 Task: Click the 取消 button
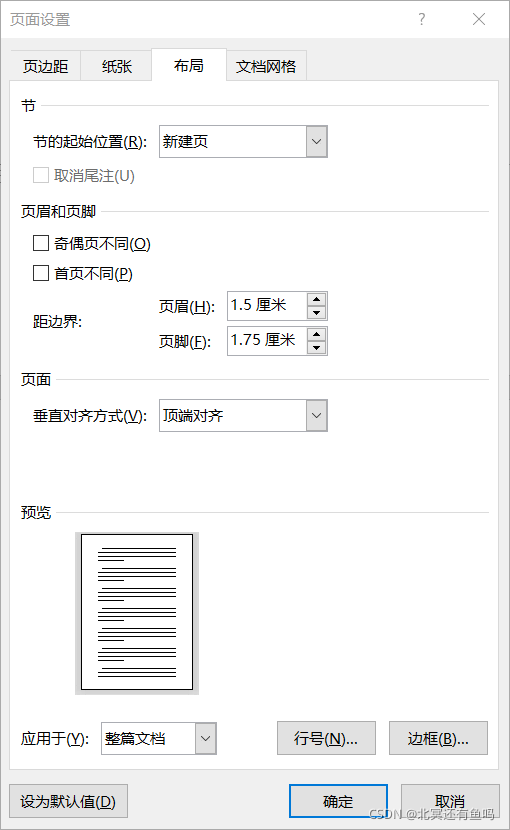pyautogui.click(x=450, y=801)
